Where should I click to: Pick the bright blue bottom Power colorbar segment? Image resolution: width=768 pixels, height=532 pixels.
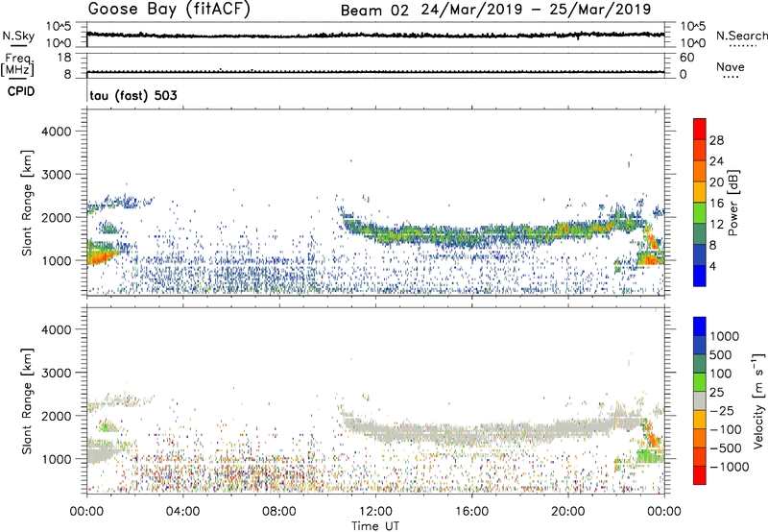700,276
